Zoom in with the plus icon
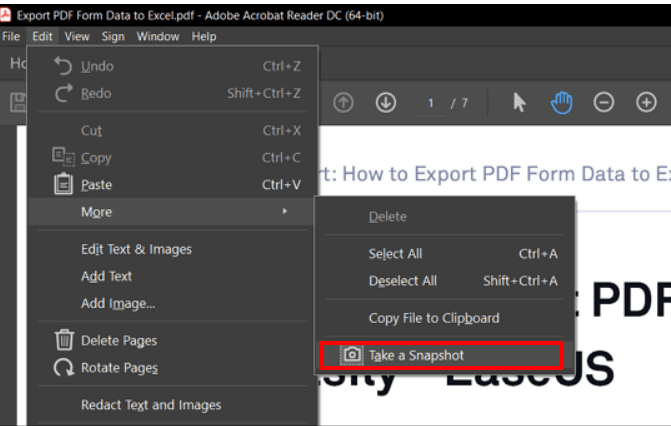The height and width of the screenshot is (426, 671). [646, 103]
